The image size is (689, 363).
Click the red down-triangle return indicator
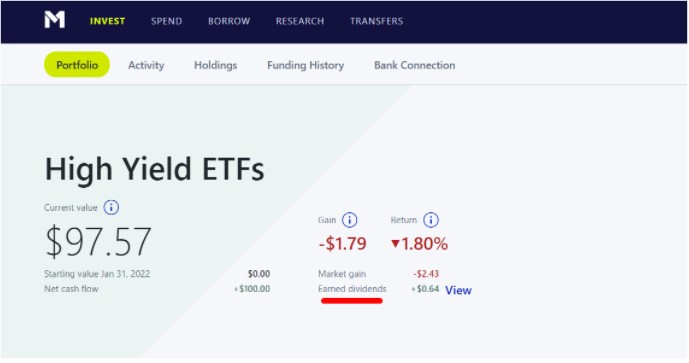tap(395, 243)
